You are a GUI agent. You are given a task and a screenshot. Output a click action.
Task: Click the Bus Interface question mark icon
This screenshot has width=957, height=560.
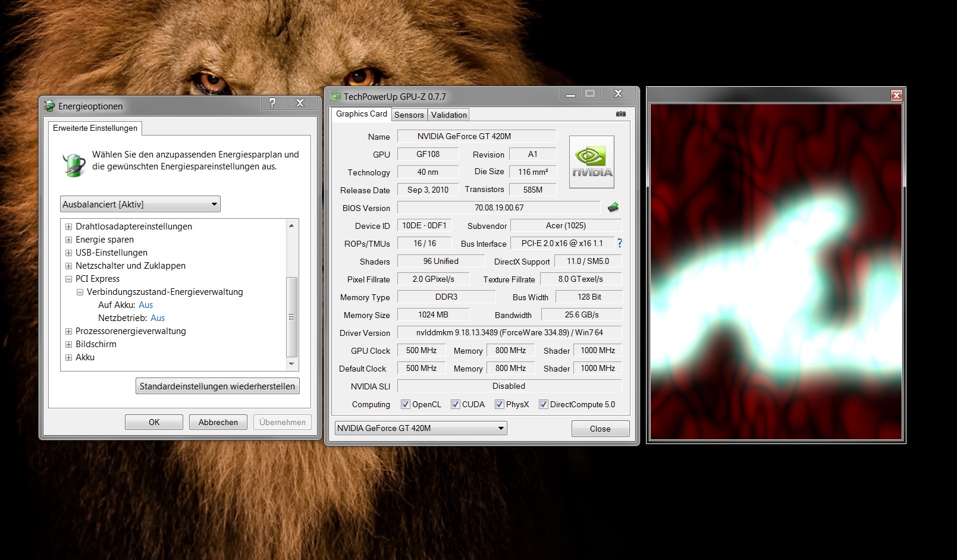coord(620,243)
